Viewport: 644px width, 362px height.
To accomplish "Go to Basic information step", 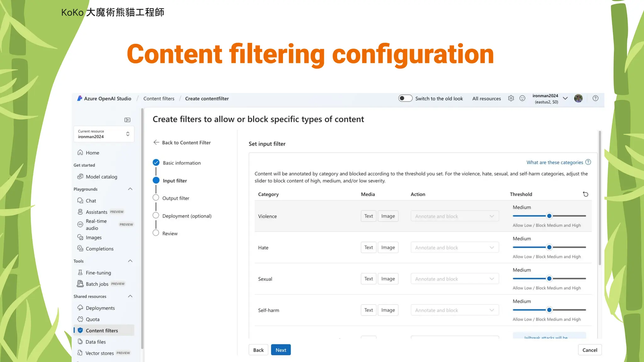I will coord(177,163).
